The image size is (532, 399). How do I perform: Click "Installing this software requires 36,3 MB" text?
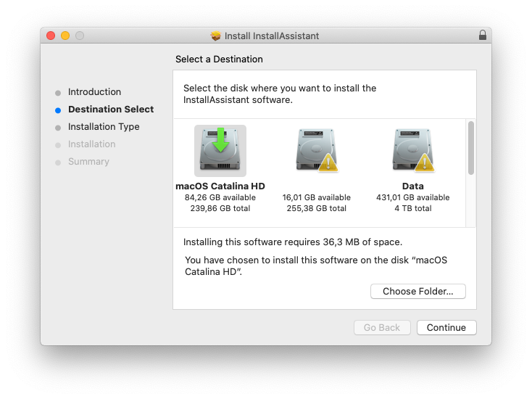(293, 242)
